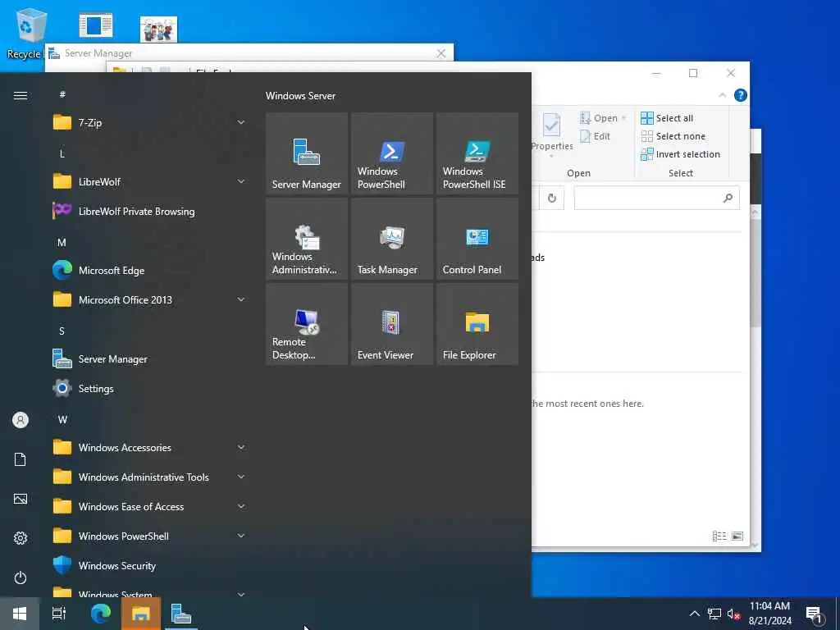Screen dimensions: 840x630
Task: Open Server Manager from the app list
Action: (x=150, y=359)
